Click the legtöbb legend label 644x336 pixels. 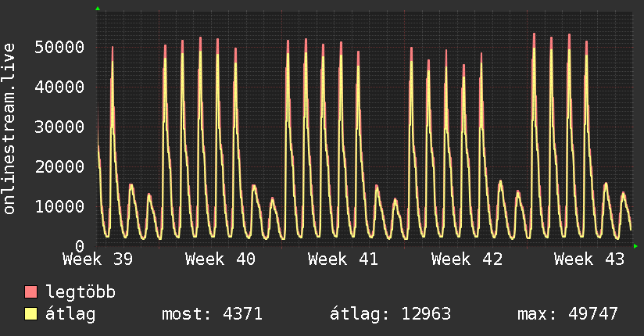[x=80, y=292]
